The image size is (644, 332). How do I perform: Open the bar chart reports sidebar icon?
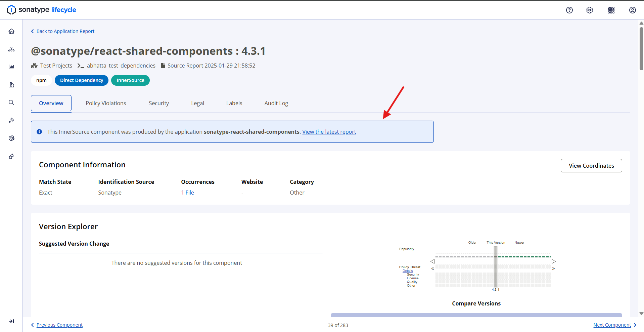point(11,67)
